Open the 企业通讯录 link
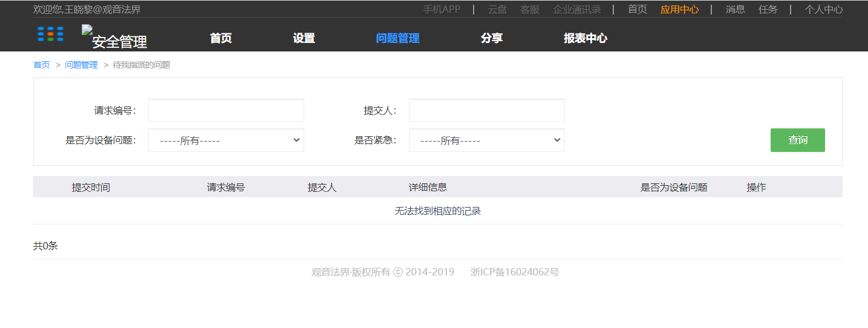The height and width of the screenshot is (328, 868). pyautogui.click(x=577, y=9)
